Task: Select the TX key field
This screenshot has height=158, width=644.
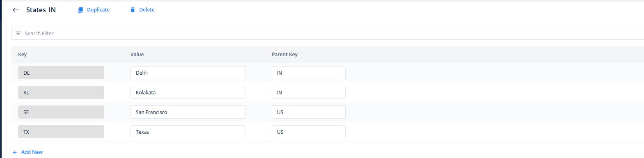Action: pyautogui.click(x=61, y=132)
